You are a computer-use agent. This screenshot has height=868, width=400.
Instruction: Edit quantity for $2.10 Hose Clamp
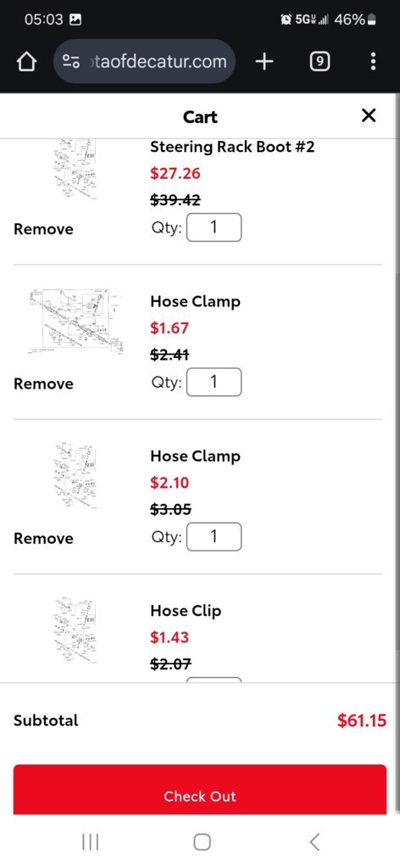click(x=214, y=537)
